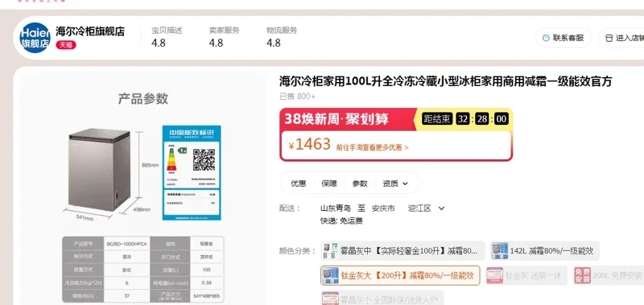View the 宝贝描述 4.8 rating
644x305 pixels.
[x=167, y=37]
